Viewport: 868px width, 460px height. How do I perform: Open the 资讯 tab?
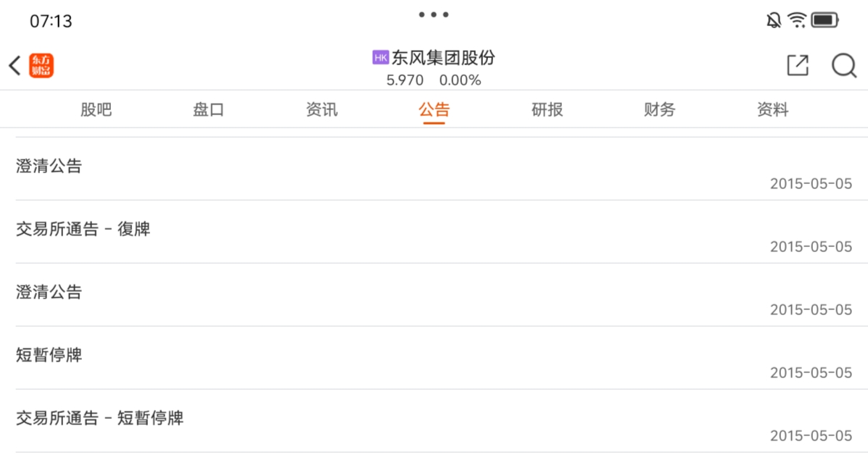pos(322,109)
